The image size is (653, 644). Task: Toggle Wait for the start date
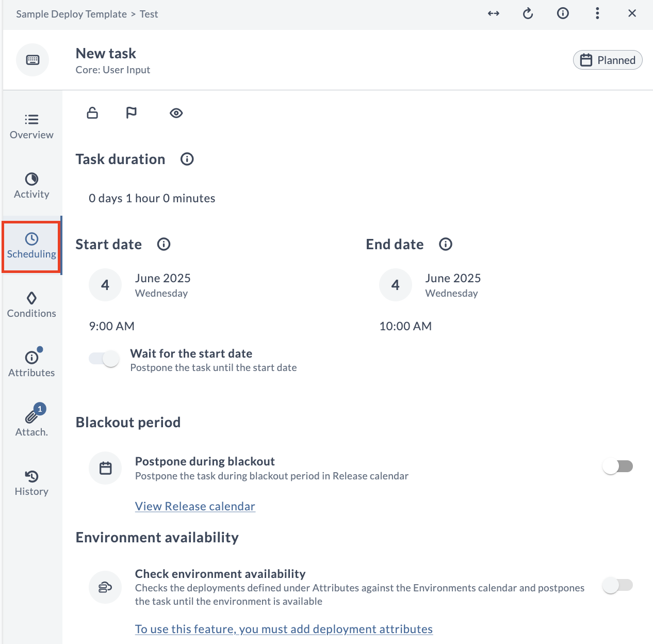click(x=104, y=359)
